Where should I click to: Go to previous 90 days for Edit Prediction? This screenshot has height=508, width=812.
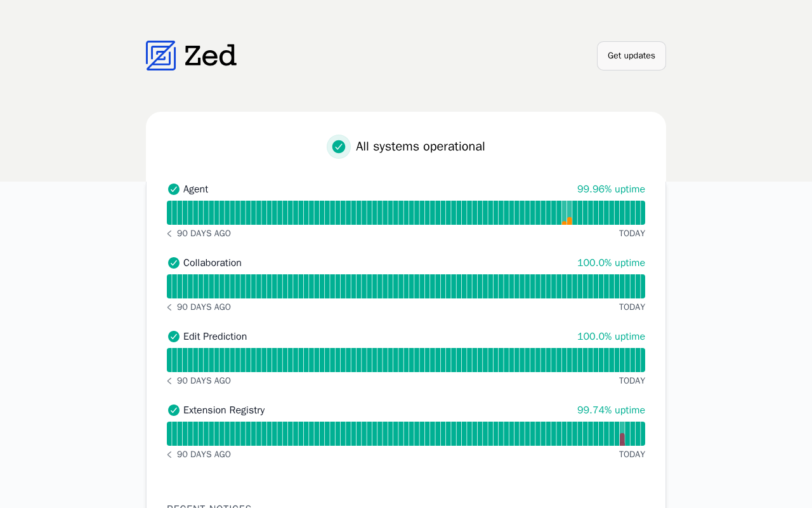[169, 381]
